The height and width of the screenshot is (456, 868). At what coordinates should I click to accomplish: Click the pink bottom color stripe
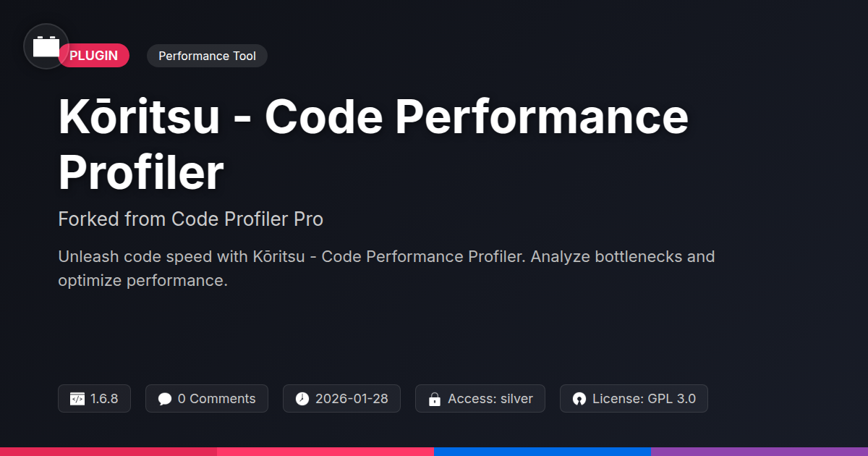(325, 451)
